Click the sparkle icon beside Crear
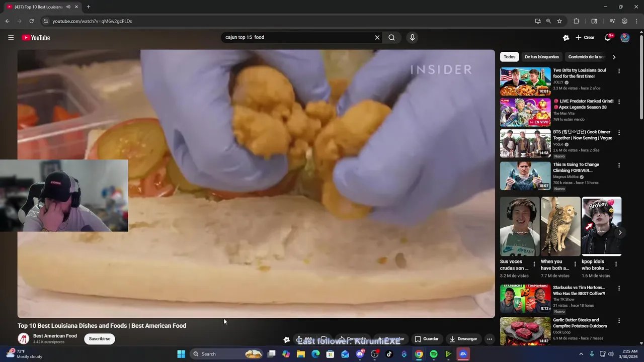 tap(566, 38)
